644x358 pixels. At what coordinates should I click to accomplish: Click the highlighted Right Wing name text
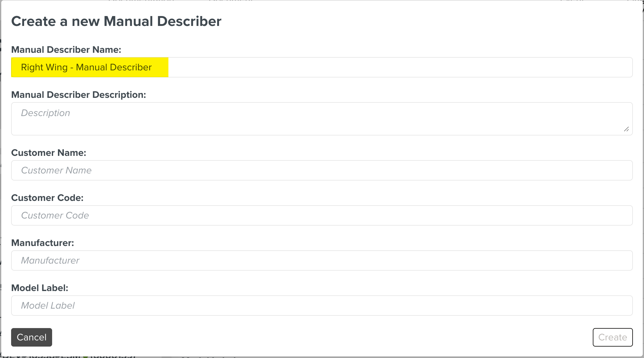(x=86, y=67)
